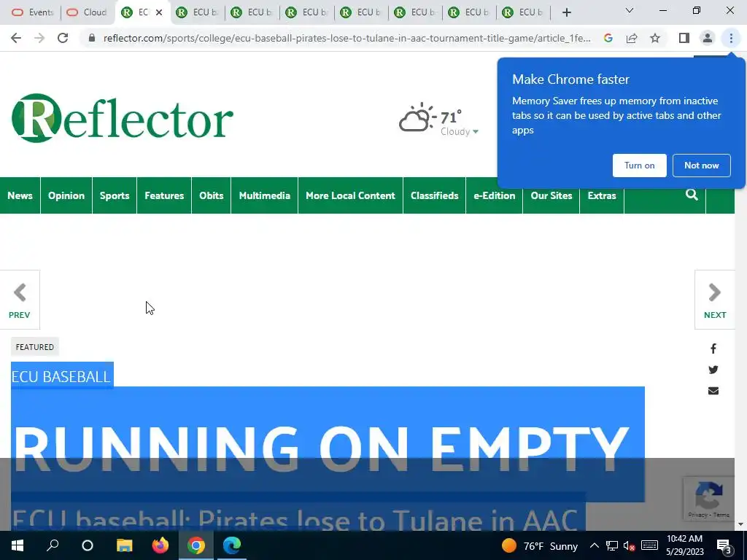Image resolution: width=747 pixels, height=560 pixels.
Task: Click the Reflector logo
Action: click(123, 118)
